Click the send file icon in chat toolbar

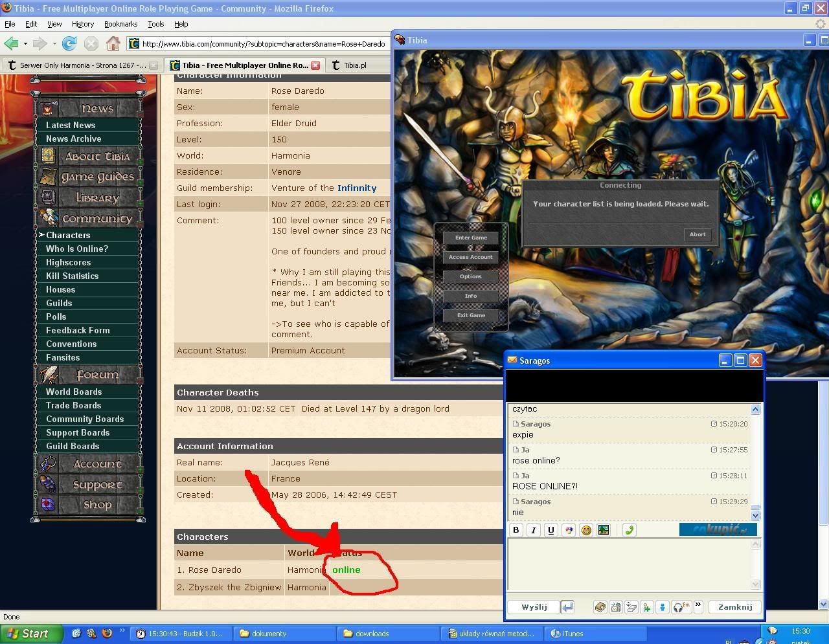pyautogui.click(x=616, y=606)
